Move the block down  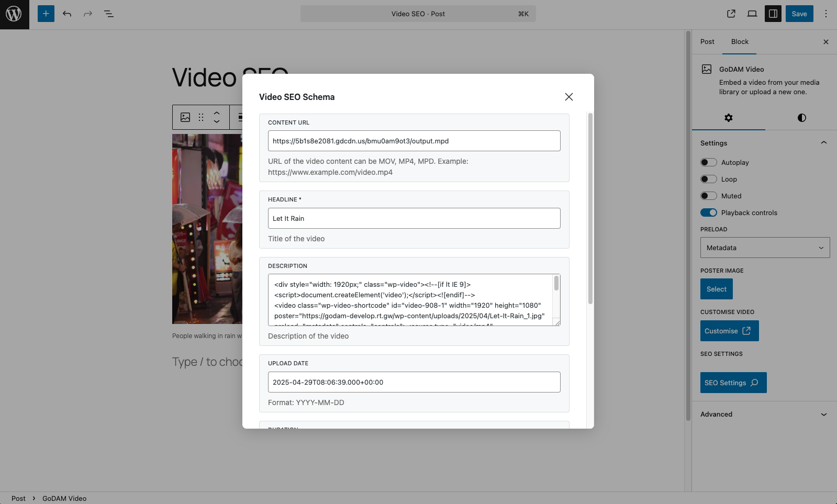click(x=217, y=122)
